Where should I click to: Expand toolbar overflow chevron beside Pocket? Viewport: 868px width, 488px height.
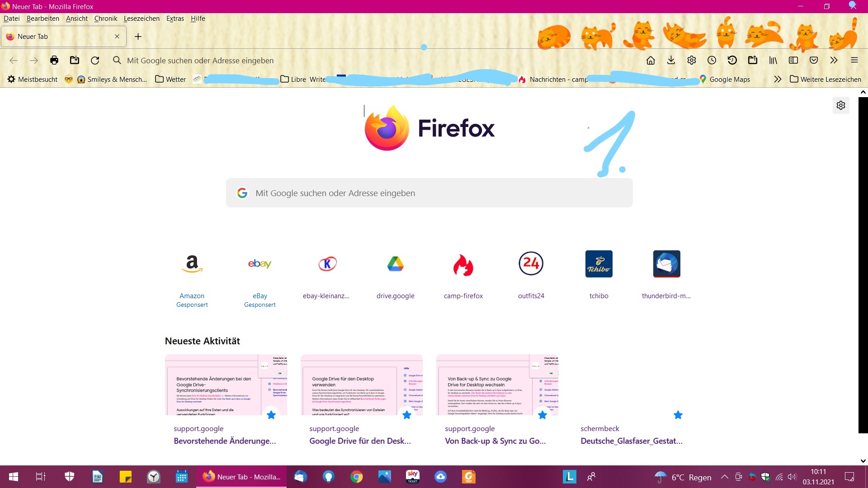tap(834, 60)
